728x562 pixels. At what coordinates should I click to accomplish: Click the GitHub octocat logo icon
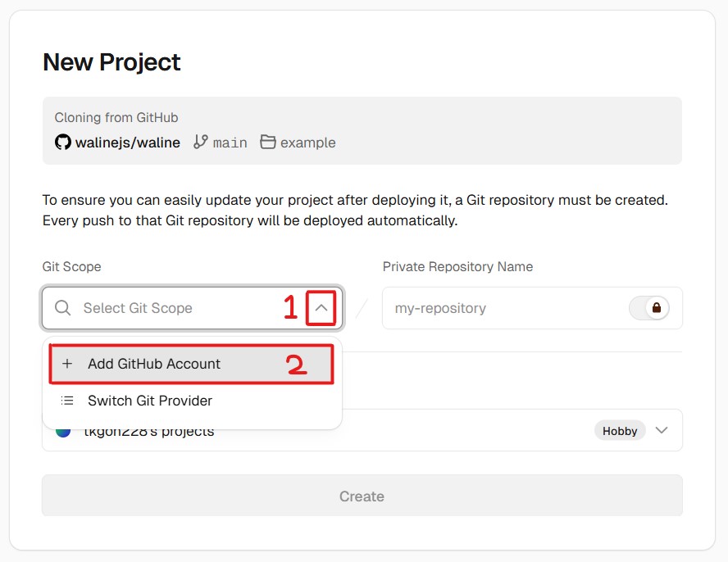tap(63, 143)
